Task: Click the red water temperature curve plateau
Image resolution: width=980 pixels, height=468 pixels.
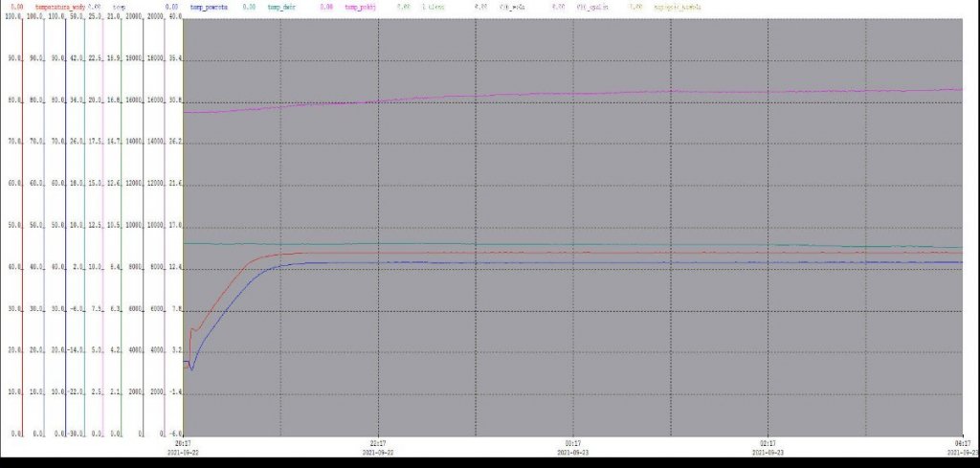Action: [574, 253]
